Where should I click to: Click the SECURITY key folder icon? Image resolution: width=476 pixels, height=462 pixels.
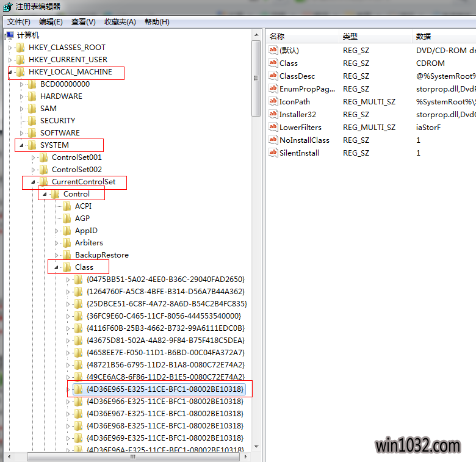32,121
